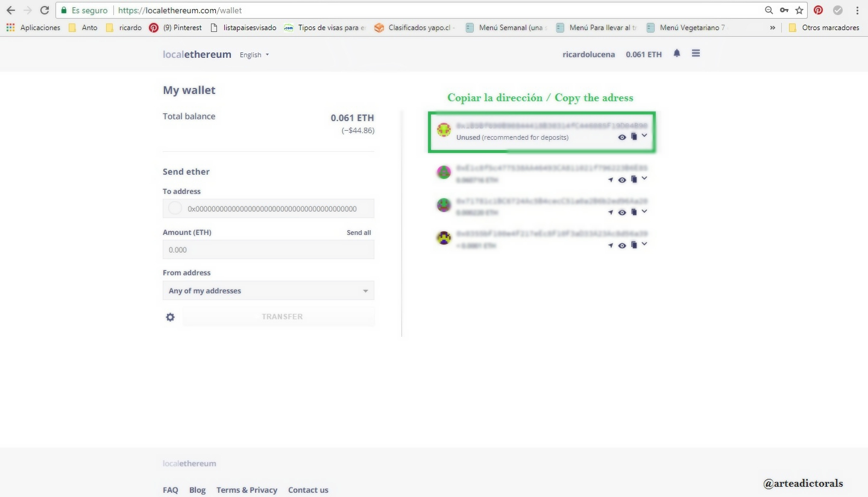The width and height of the screenshot is (868, 497).
Task: Open the Blog footer link
Action: [197, 490]
